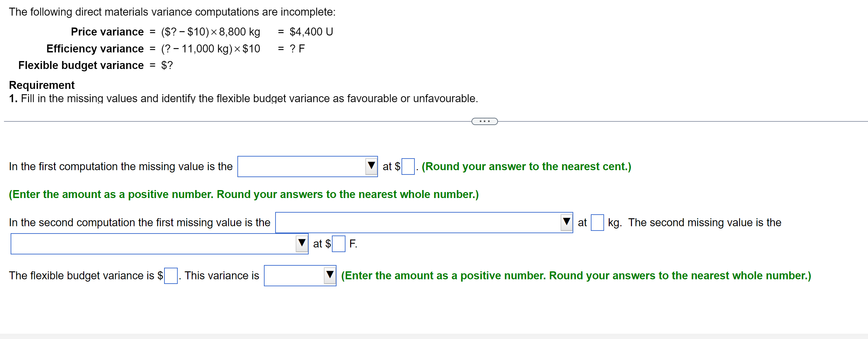Open the second missing value dropdown above 'at $ F'
The image size is (868, 339).
coord(158,243)
